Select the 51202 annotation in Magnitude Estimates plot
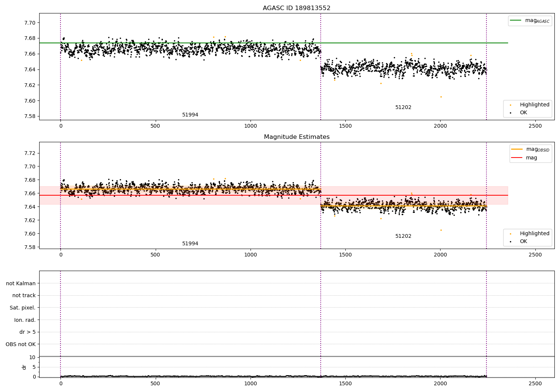 403,236
